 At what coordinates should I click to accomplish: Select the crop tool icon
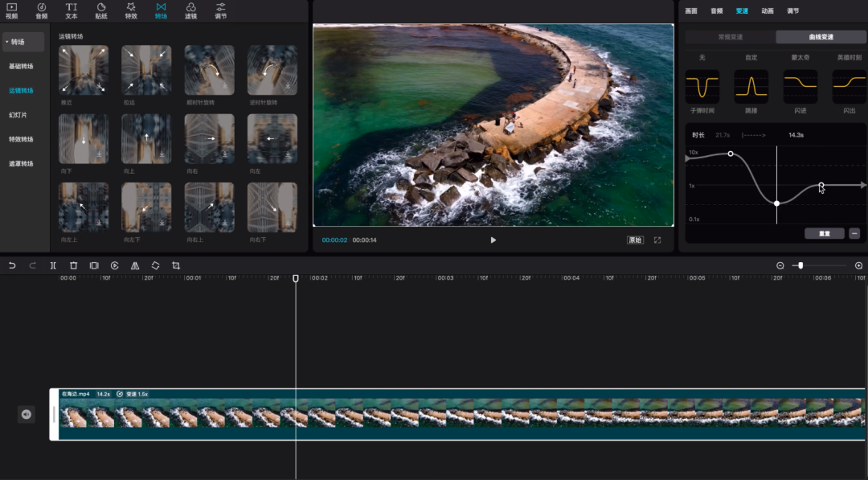pos(176,265)
